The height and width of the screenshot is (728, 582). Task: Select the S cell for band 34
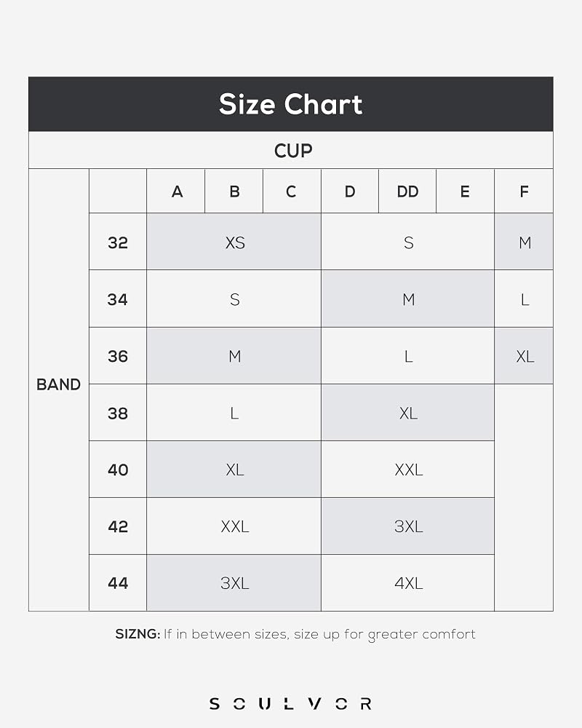[x=234, y=299]
